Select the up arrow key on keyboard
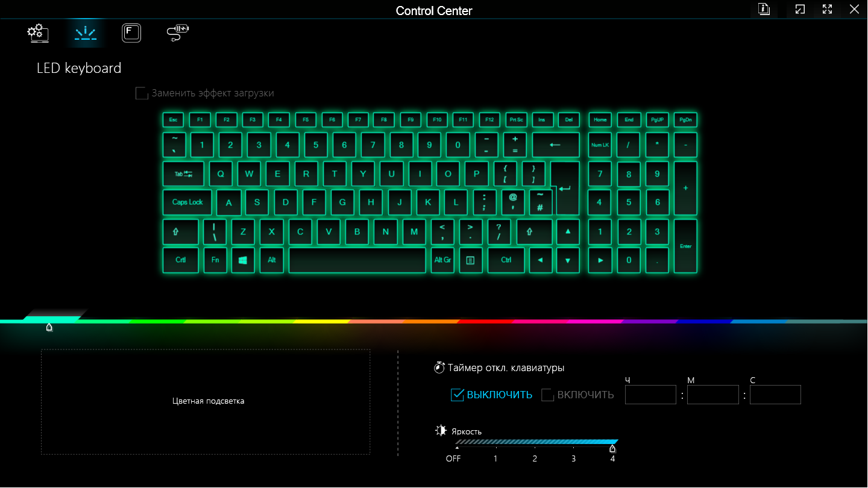Screen dimensions: 868x488 pyautogui.click(x=568, y=231)
